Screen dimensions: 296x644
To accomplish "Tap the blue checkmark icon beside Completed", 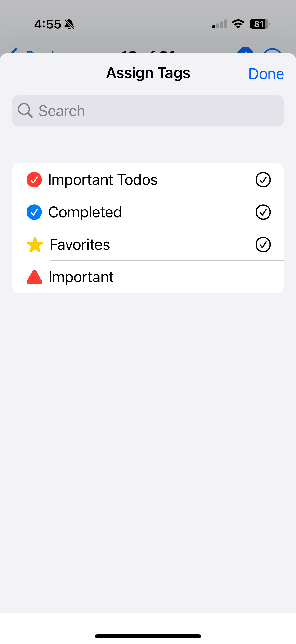I will [34, 212].
